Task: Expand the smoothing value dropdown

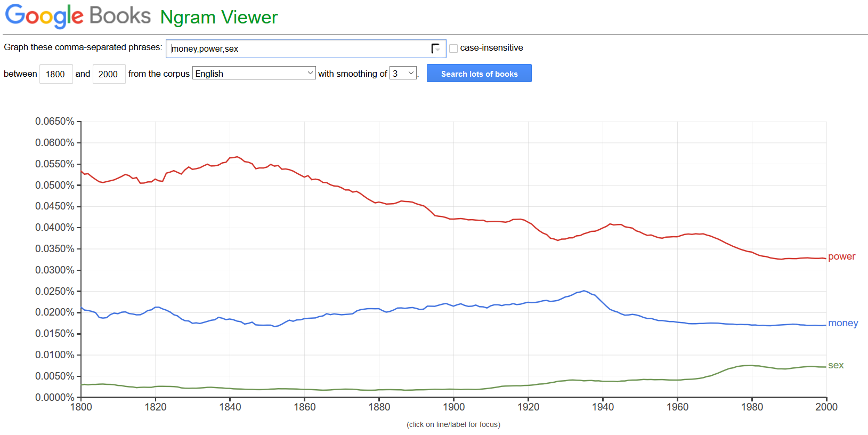Action: (x=403, y=74)
